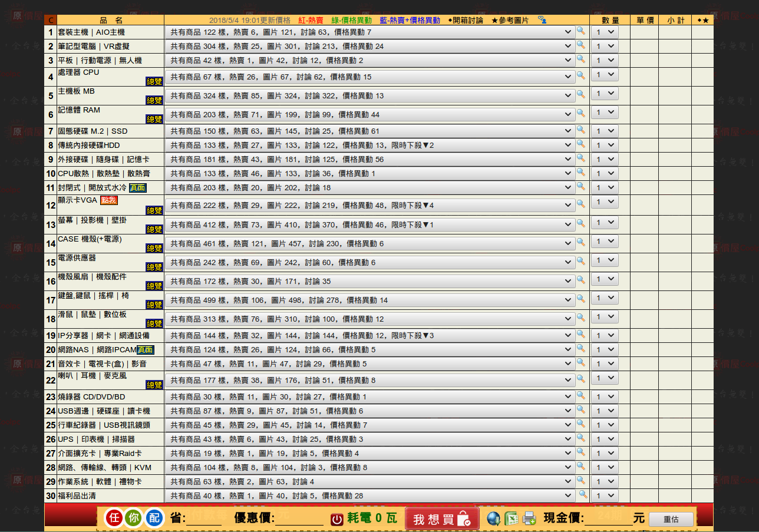Screen dimensions: 759x532
Task: Click the magnifier icon for 記憶體 RAM row
Action: [x=580, y=113]
